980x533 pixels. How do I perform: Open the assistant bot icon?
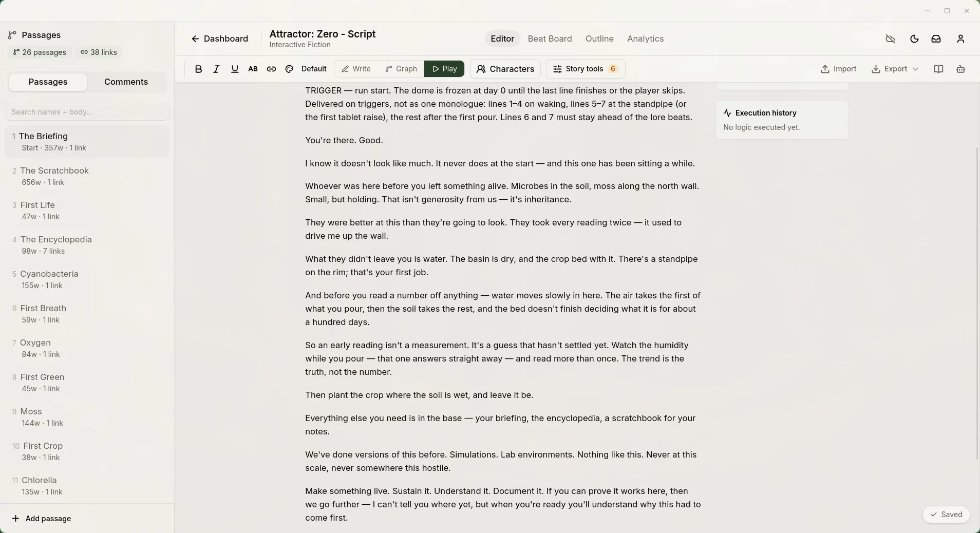click(x=960, y=69)
